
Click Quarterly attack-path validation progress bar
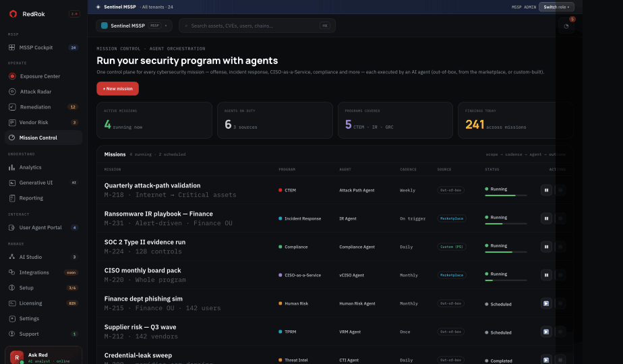point(506,195)
